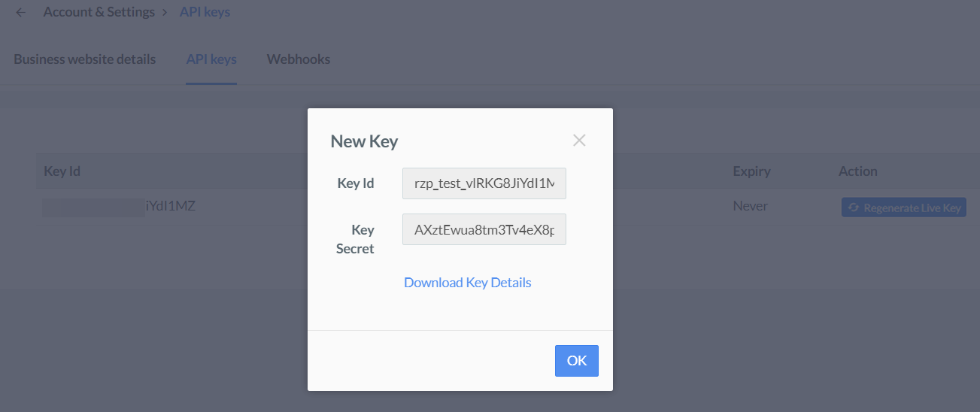
Task: Click the back arrow beside Account & Settings
Action: coord(20,12)
